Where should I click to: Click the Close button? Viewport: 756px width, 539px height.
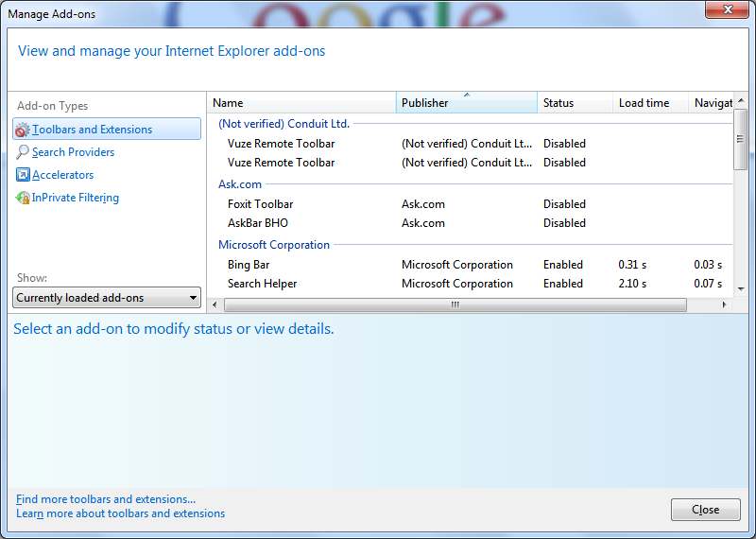click(705, 510)
